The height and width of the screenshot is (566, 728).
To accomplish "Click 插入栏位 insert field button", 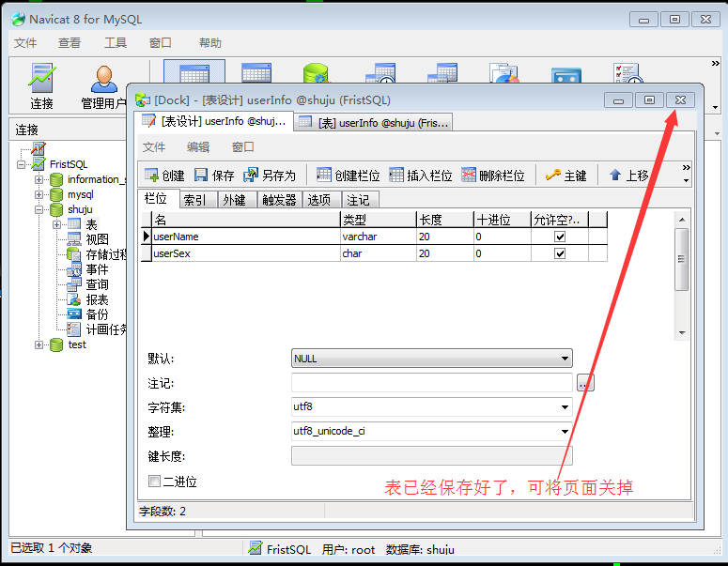I will [421, 176].
